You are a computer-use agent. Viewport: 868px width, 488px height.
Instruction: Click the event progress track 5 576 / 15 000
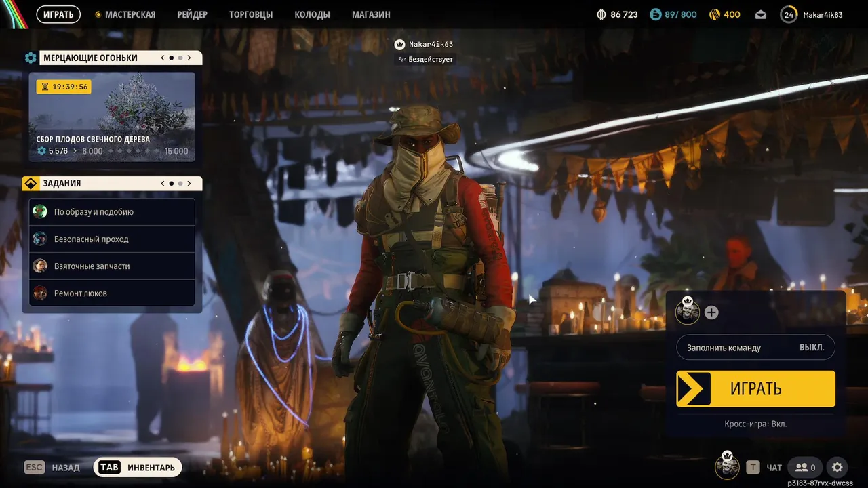click(x=113, y=151)
